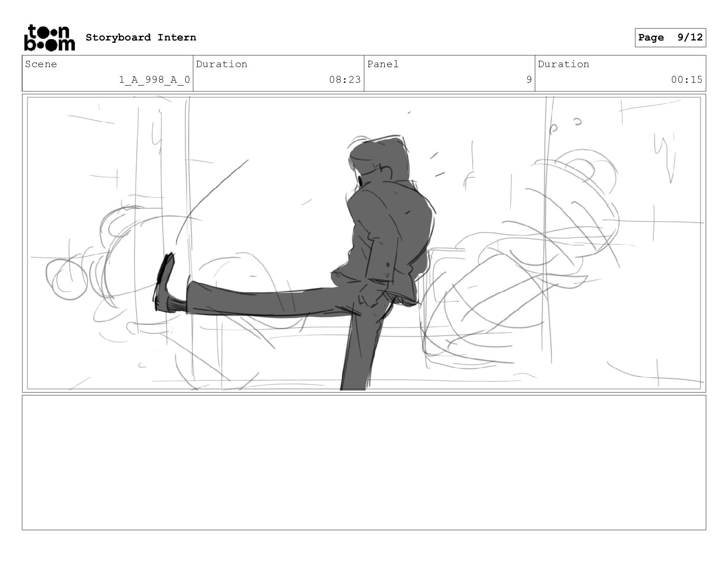
Task: Click the Toon Boom logo
Action: coord(50,37)
